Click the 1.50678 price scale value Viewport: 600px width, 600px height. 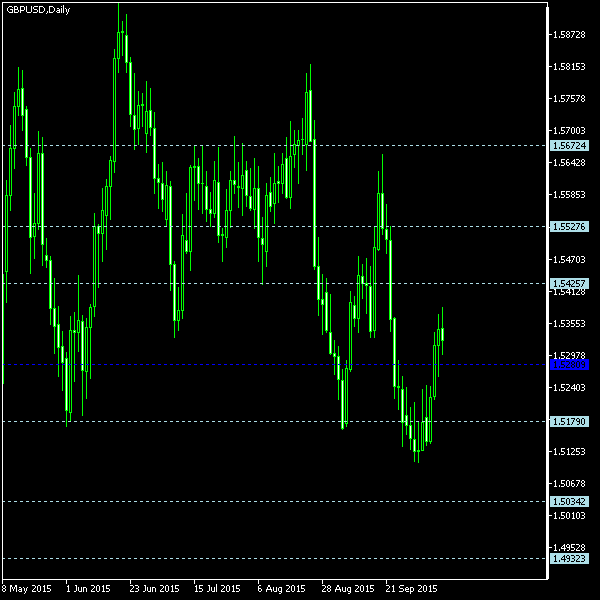(x=569, y=484)
